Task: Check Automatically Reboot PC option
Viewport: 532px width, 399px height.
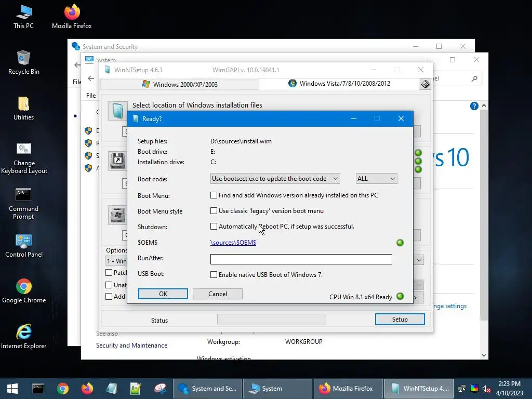Action: (214, 227)
